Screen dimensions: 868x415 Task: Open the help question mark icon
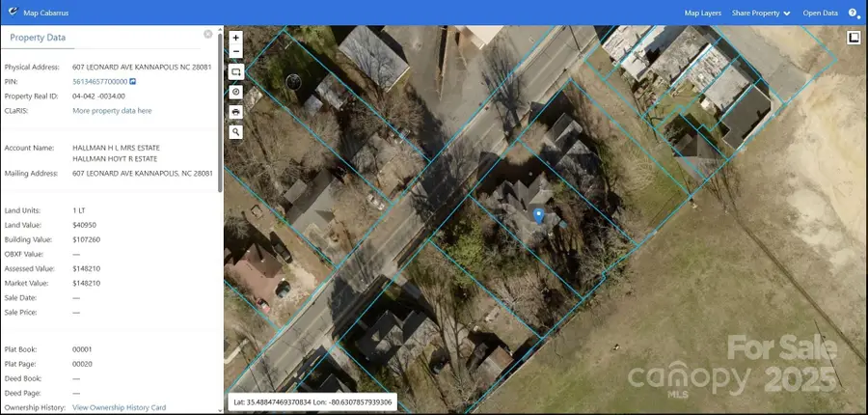853,13
